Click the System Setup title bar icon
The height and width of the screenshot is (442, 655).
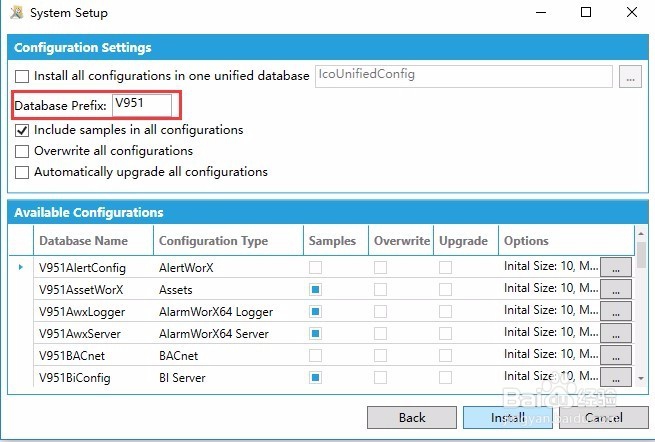[17, 13]
